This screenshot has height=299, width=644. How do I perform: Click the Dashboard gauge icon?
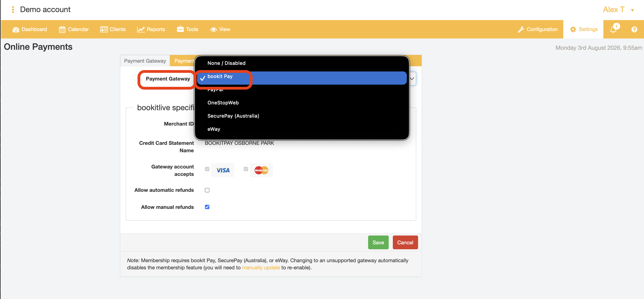point(16,30)
